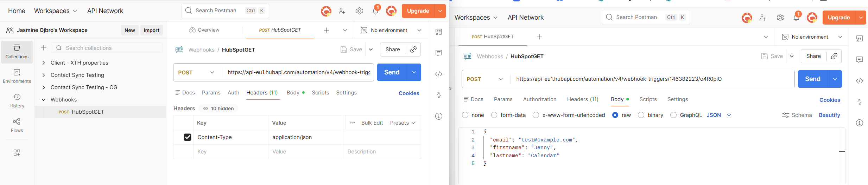This screenshot has width=868, height=185.
Task: Open settings gear in right window header
Action: coord(780,18)
